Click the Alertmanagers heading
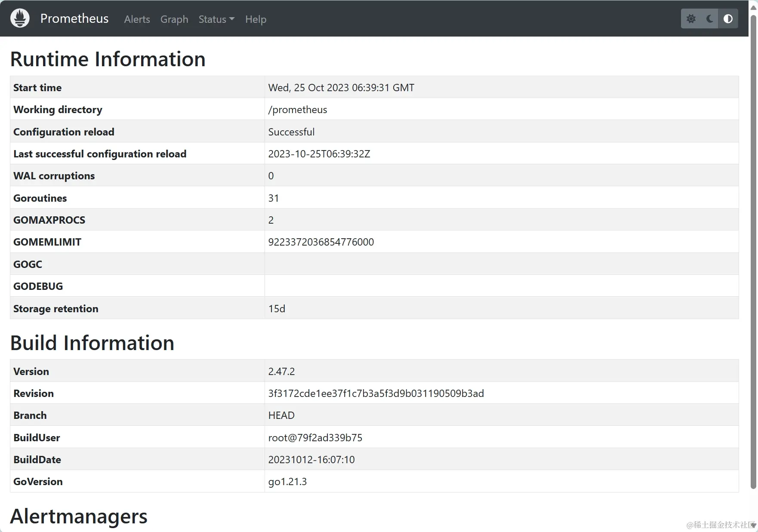This screenshot has width=758, height=532. point(79,516)
